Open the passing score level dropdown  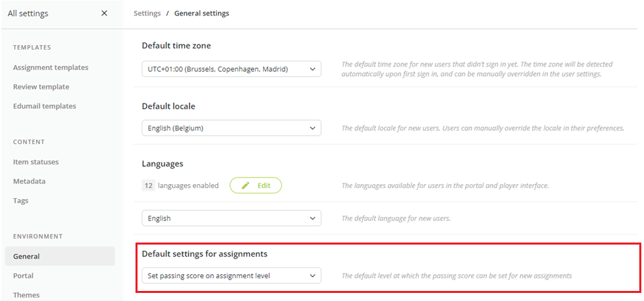point(231,275)
